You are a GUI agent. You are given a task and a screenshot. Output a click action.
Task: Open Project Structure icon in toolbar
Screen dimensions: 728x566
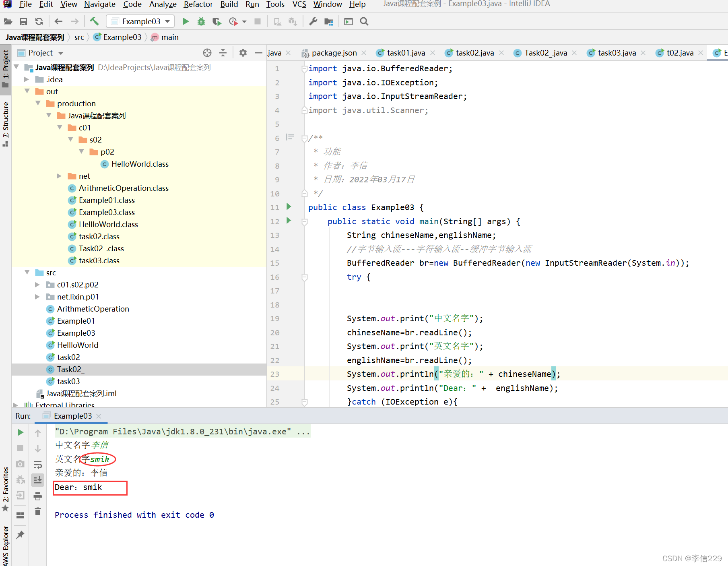329,21
